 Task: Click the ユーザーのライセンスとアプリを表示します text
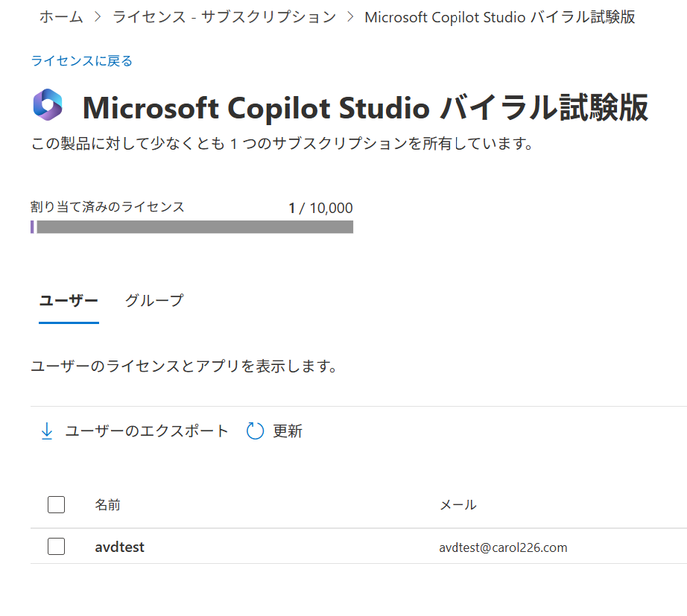[184, 366]
